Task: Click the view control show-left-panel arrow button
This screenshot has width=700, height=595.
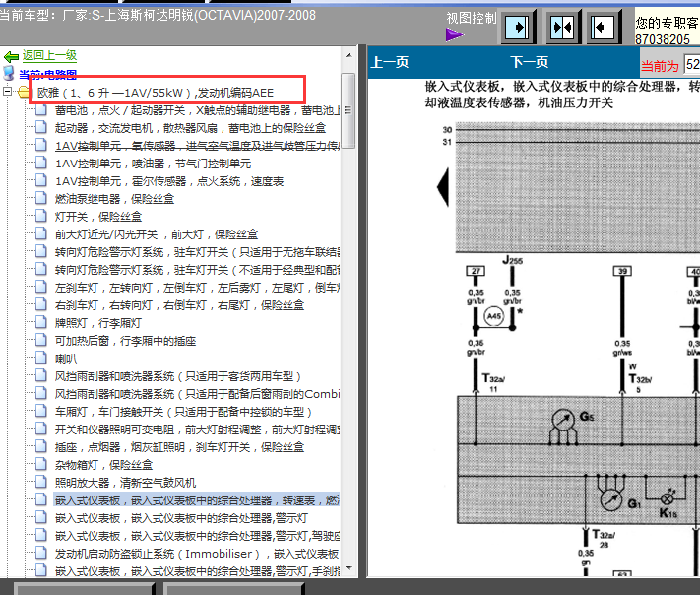Action: coord(603,28)
